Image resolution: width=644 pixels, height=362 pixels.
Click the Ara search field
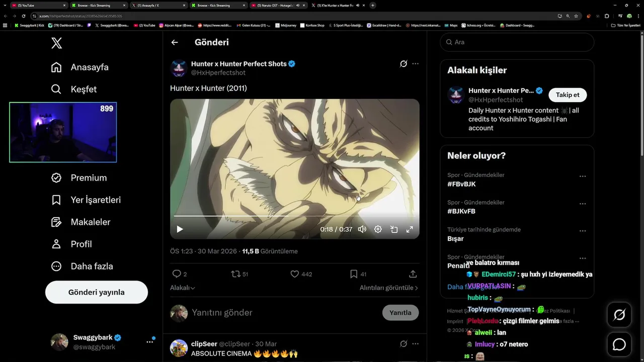[x=517, y=42]
